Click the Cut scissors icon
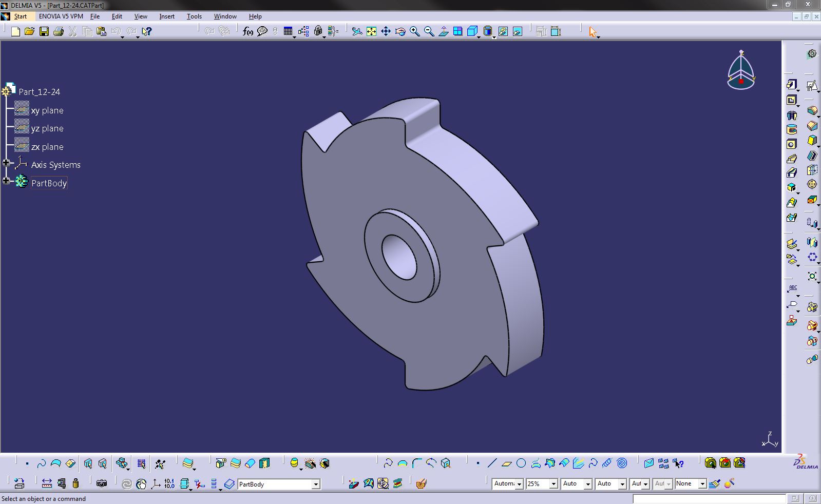The height and width of the screenshot is (504, 821). coord(73,32)
